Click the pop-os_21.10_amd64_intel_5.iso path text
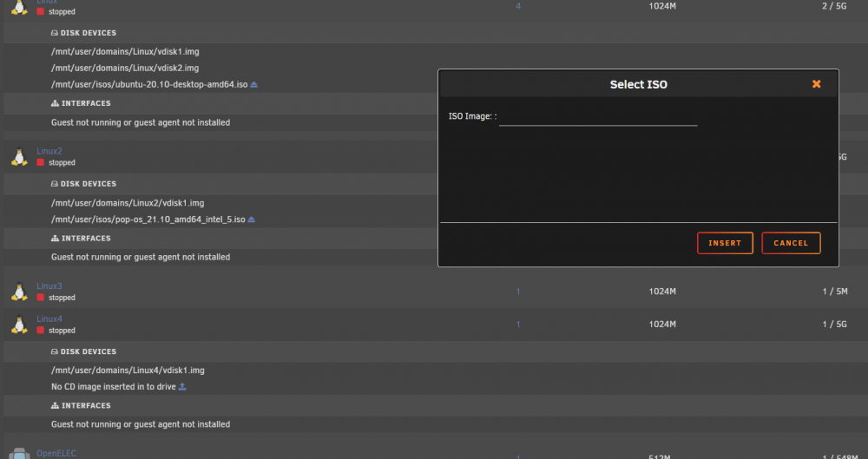The height and width of the screenshot is (459, 868). pos(148,220)
